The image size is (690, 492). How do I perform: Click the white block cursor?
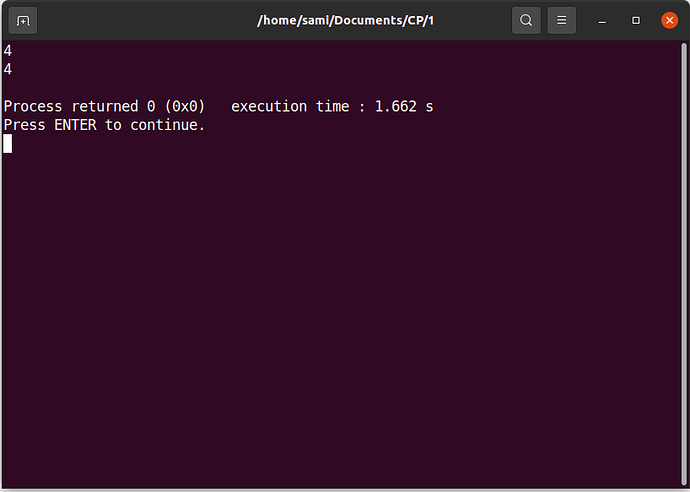[7, 143]
